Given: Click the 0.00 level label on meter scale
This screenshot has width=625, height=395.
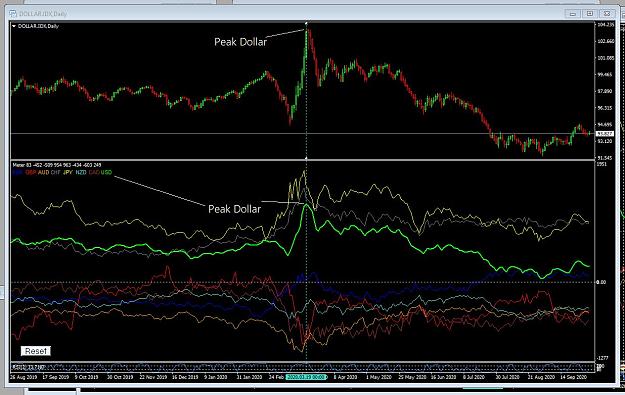Looking at the screenshot, I should click(x=601, y=282).
